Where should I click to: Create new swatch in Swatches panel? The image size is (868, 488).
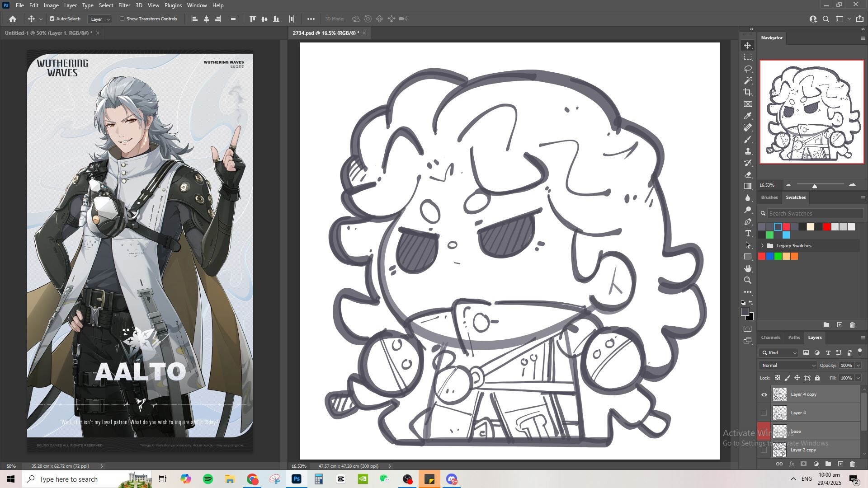click(840, 325)
